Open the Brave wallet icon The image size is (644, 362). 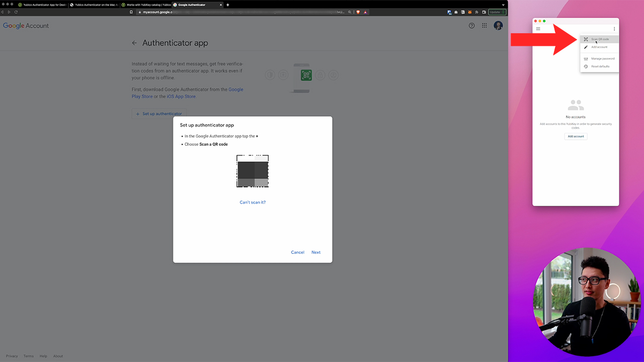point(484,12)
